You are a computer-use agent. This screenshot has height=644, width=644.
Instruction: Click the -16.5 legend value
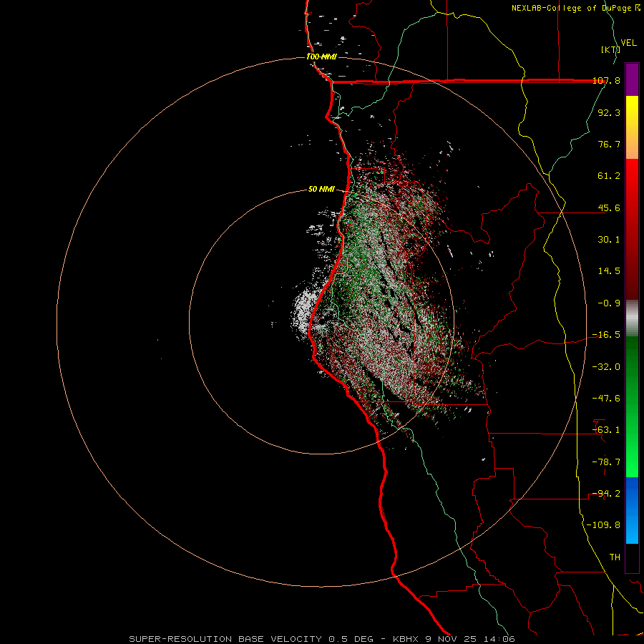click(x=606, y=335)
